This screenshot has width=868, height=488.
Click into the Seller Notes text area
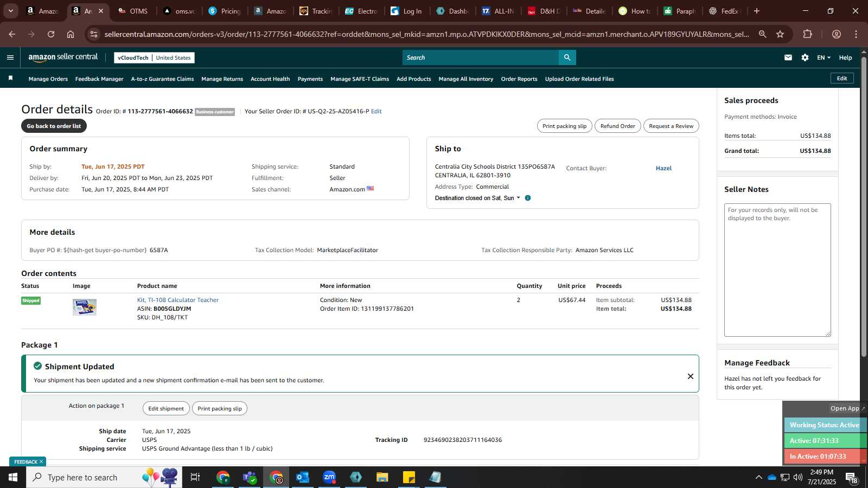[x=777, y=270]
